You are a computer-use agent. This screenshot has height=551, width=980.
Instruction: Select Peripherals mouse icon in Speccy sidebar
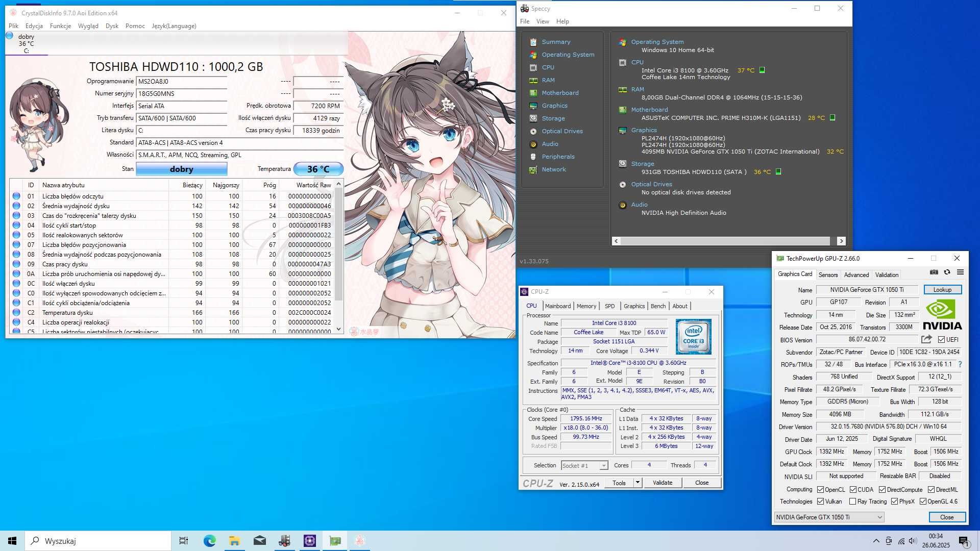(533, 157)
